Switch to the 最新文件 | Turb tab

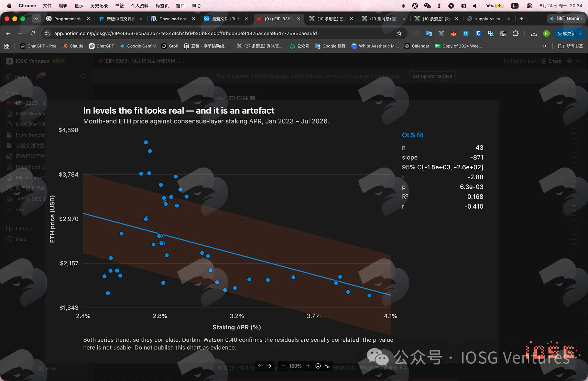[226, 19]
